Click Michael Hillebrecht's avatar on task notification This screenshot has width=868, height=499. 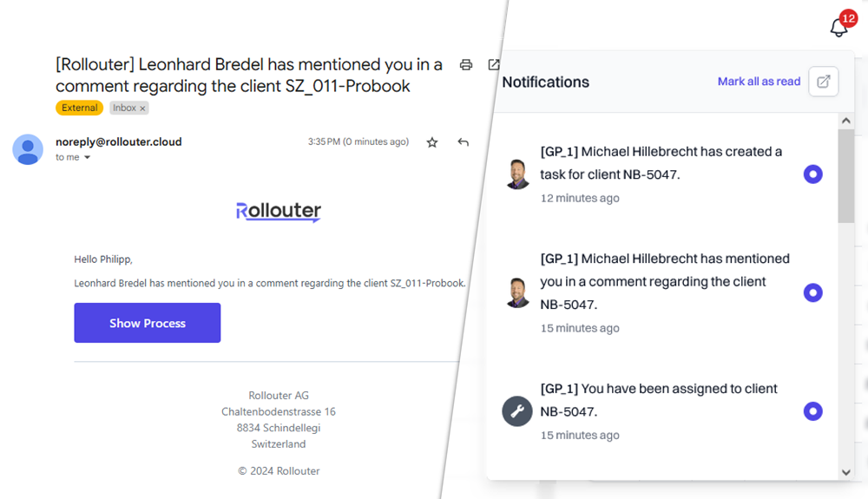(517, 174)
